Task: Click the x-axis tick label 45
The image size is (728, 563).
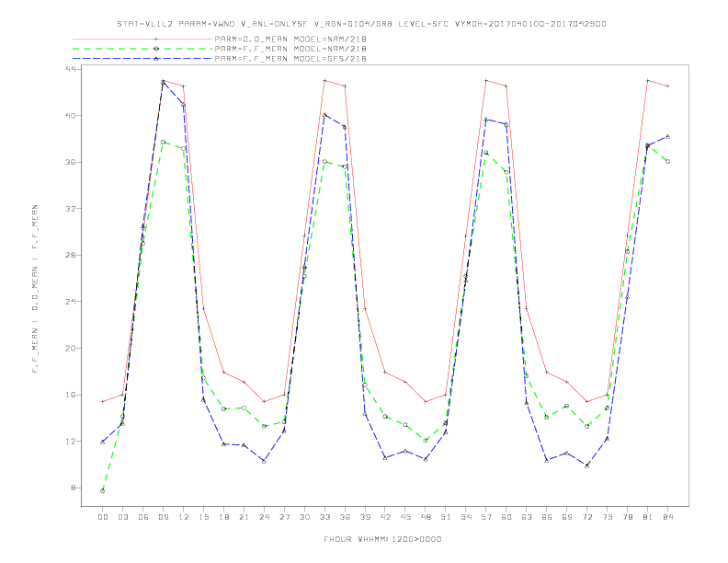Action: coord(405,517)
